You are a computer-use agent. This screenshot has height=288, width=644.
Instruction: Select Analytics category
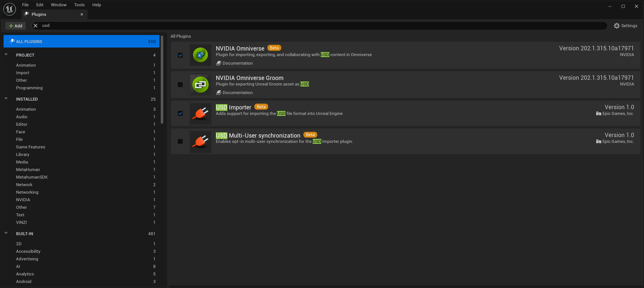(82, 274)
